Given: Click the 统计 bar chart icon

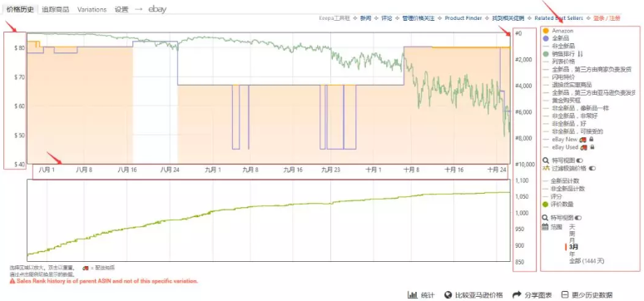Looking at the screenshot, I should click(x=413, y=294).
